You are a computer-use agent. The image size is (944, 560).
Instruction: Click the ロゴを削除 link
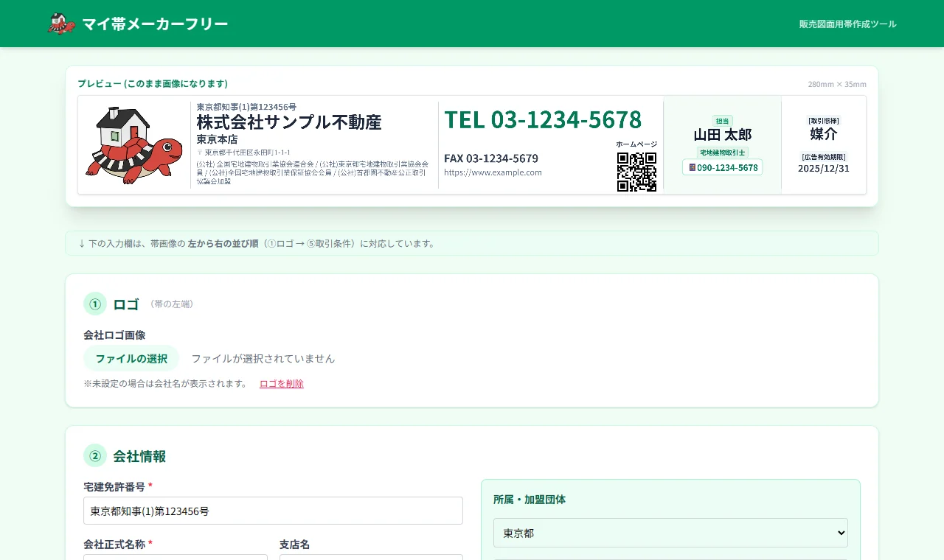(x=282, y=383)
